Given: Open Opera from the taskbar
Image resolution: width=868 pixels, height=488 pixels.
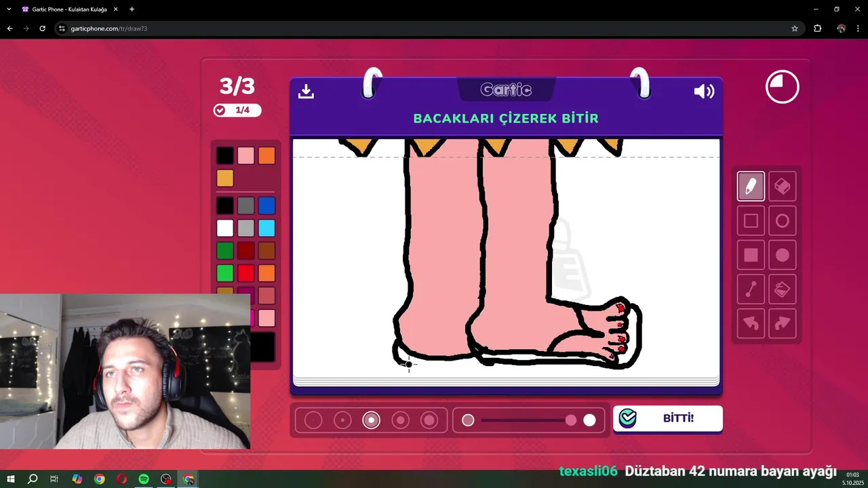Looking at the screenshot, I should coord(121,479).
